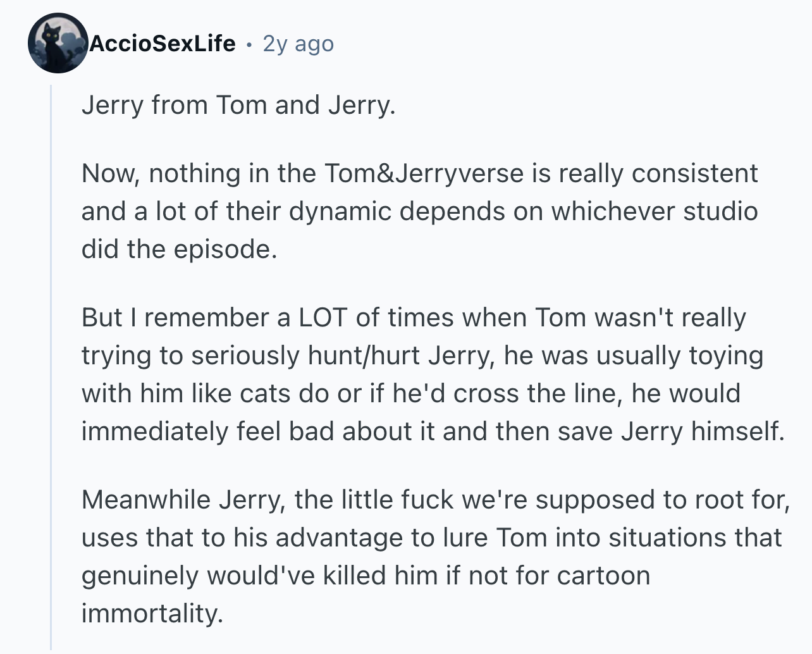The width and height of the screenshot is (812, 654).
Task: Click the text "did the episode."
Action: pos(180,249)
